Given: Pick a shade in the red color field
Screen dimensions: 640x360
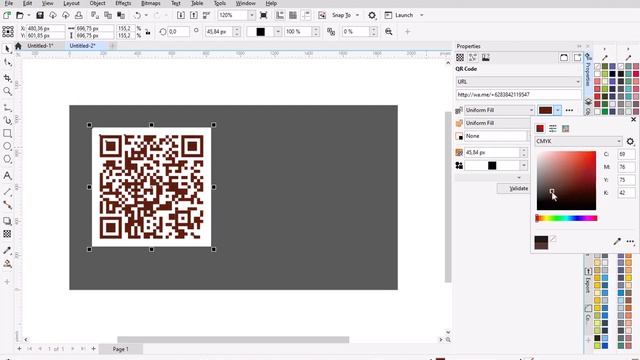Looking at the screenshot, I should click(x=566, y=180).
